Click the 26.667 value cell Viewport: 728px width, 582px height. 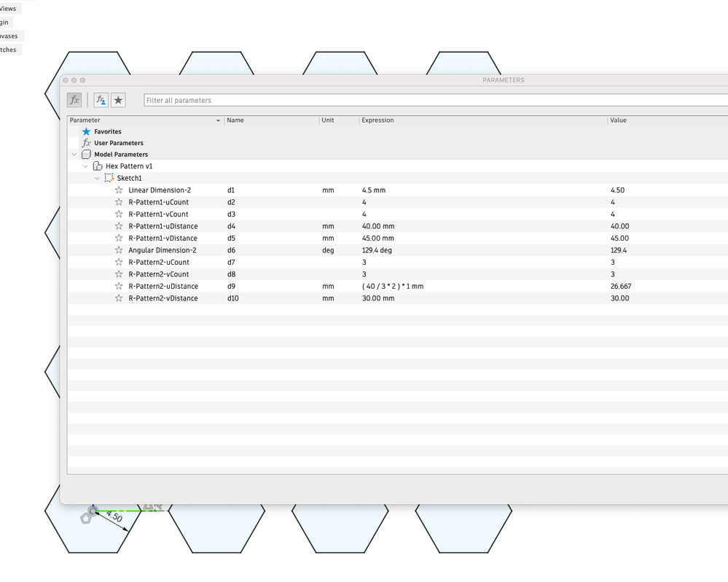pos(621,286)
